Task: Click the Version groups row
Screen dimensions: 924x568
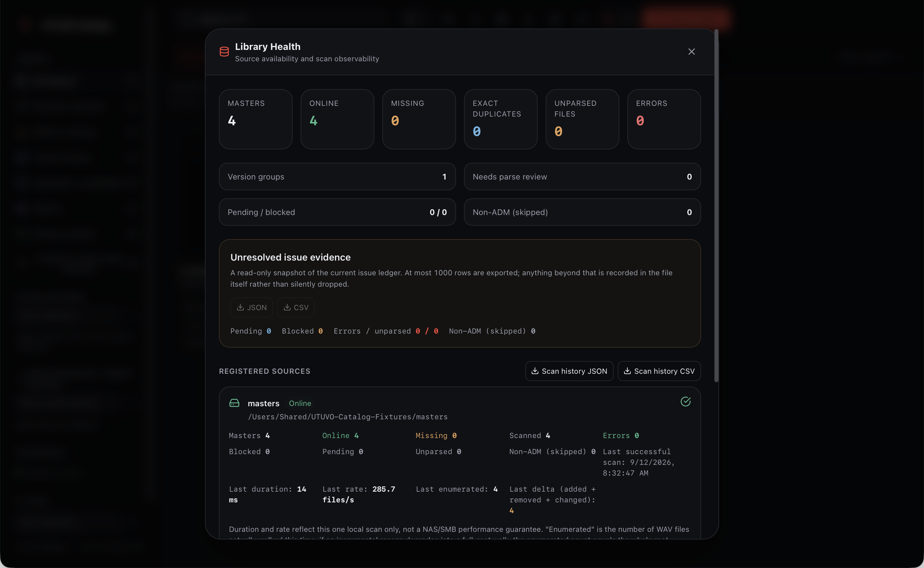Action: (x=337, y=176)
